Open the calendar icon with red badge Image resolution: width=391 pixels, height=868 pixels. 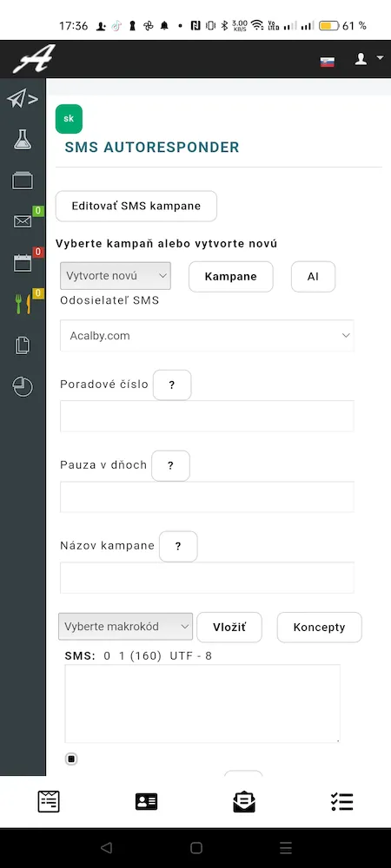click(23, 263)
